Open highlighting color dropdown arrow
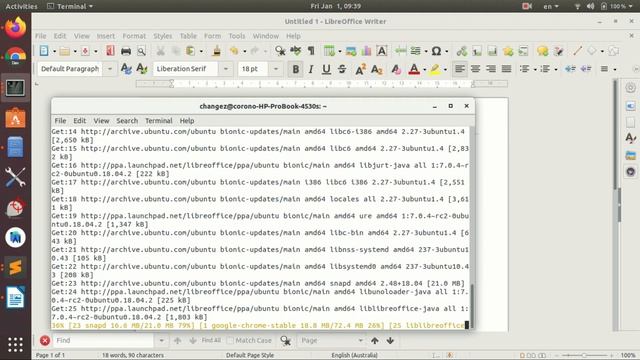This screenshot has height=360, width=640. tap(445, 69)
